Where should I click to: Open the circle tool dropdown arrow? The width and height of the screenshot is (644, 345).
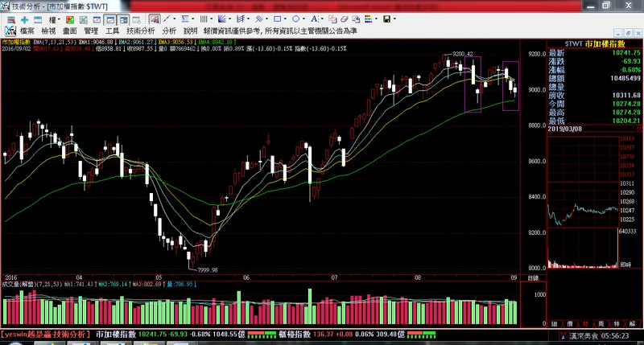pyautogui.click(x=303, y=18)
